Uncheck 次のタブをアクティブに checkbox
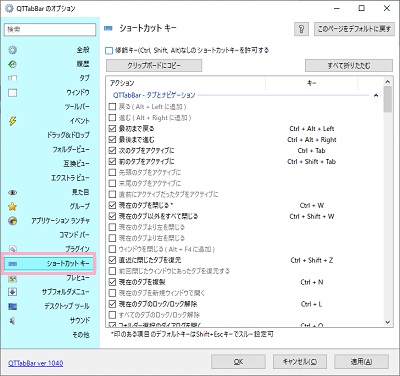The height and width of the screenshot is (376, 400). (x=112, y=151)
